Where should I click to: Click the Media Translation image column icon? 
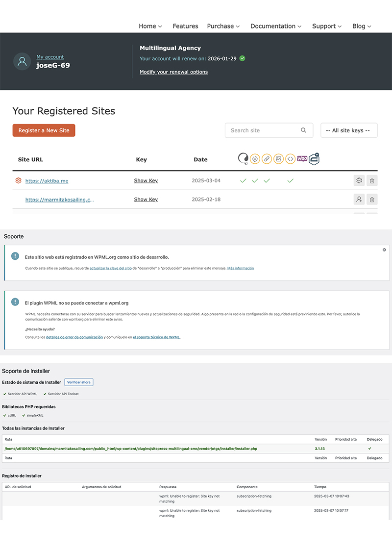pyautogui.click(x=278, y=159)
